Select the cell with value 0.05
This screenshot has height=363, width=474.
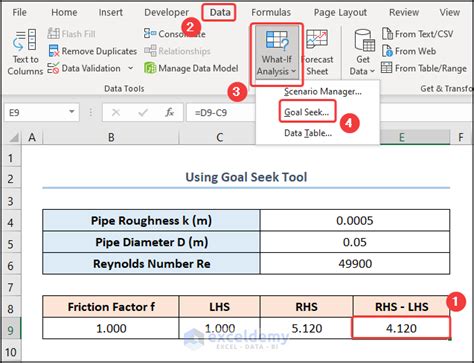pos(355,242)
